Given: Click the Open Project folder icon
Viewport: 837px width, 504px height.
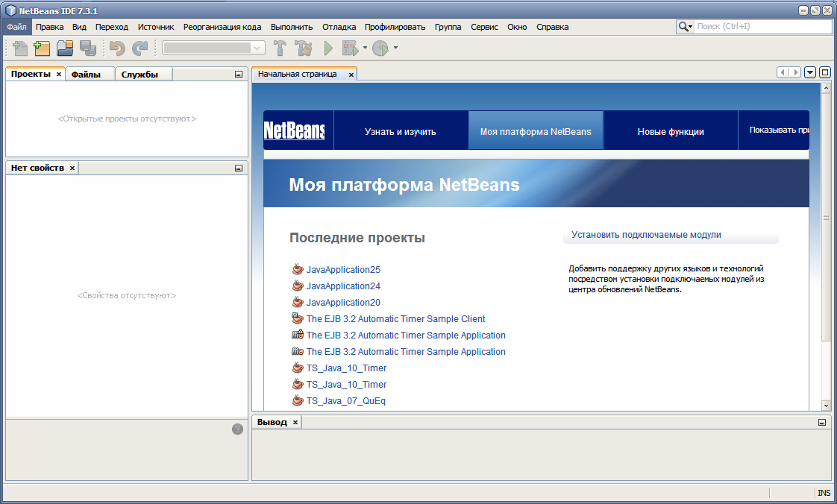Looking at the screenshot, I should coord(65,48).
